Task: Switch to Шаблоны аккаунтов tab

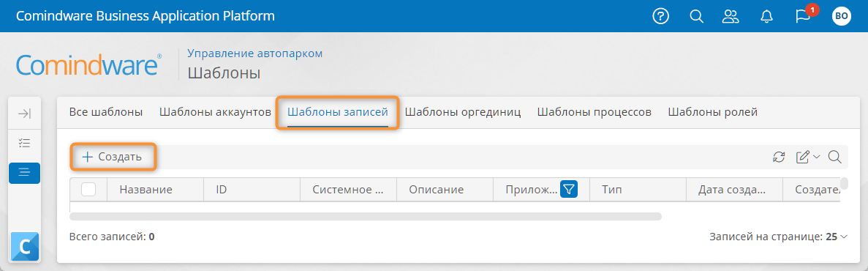Action: 215,112
